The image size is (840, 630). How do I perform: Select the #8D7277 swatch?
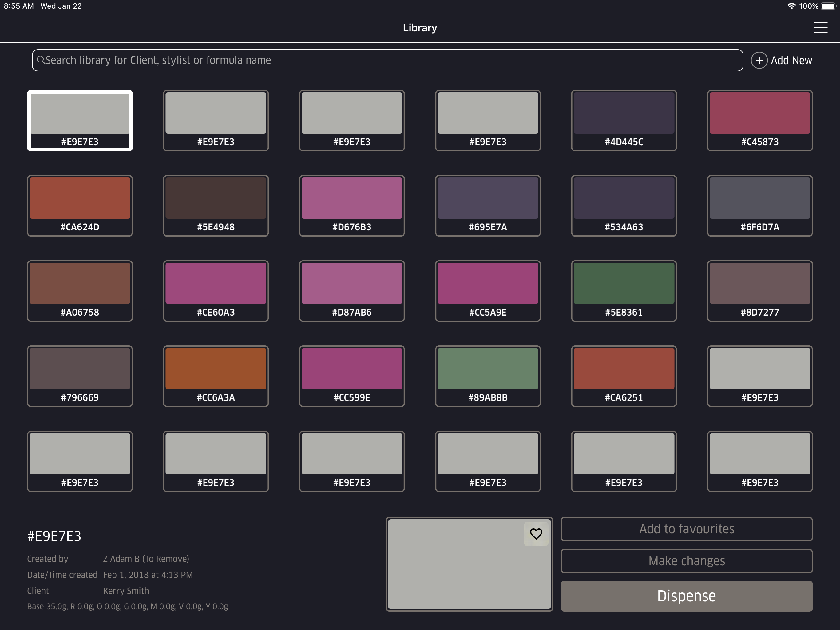tap(759, 291)
